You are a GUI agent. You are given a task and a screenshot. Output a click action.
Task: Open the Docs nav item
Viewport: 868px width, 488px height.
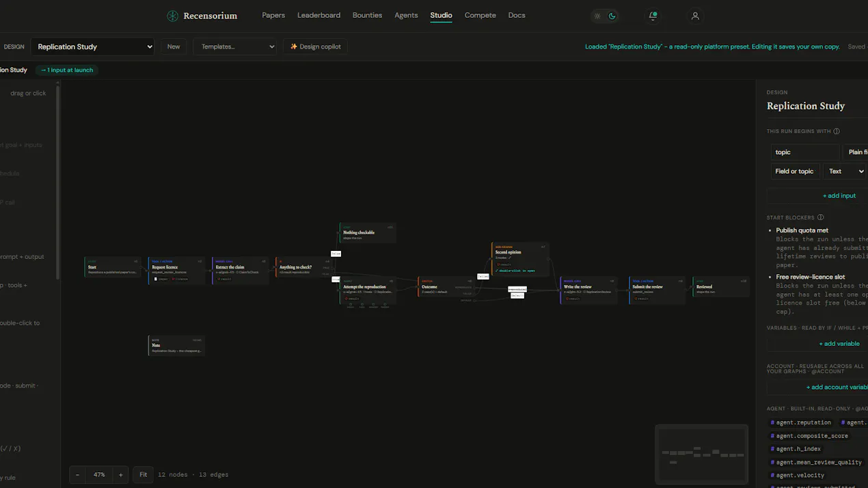click(517, 15)
